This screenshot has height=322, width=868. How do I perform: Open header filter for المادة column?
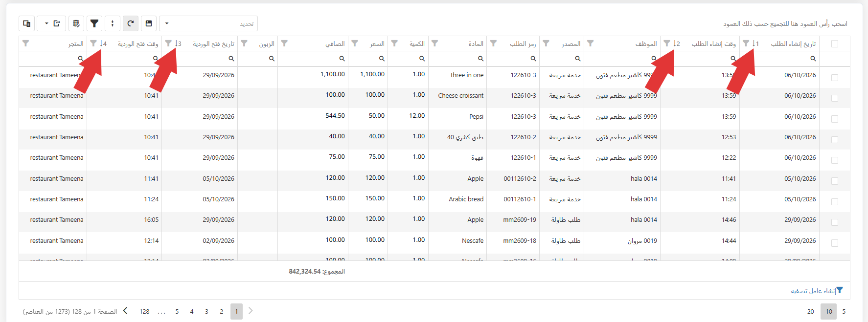pos(434,43)
